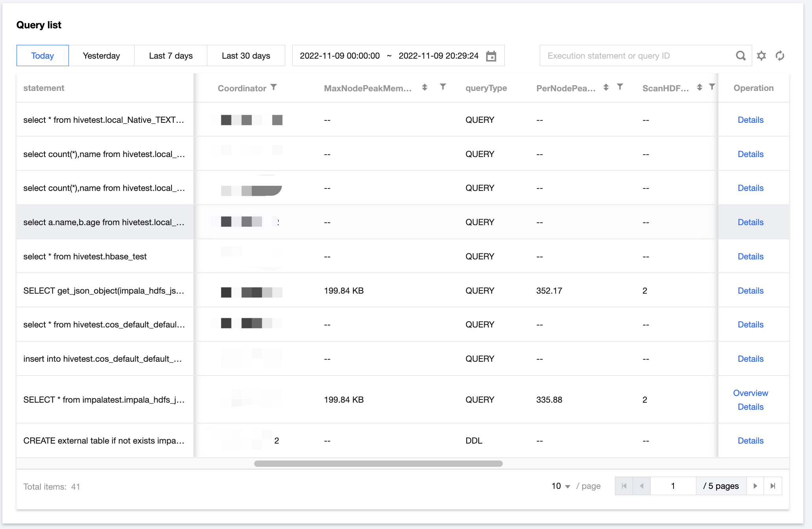The width and height of the screenshot is (812, 529).
Task: Select the Today tab
Action: click(42, 56)
